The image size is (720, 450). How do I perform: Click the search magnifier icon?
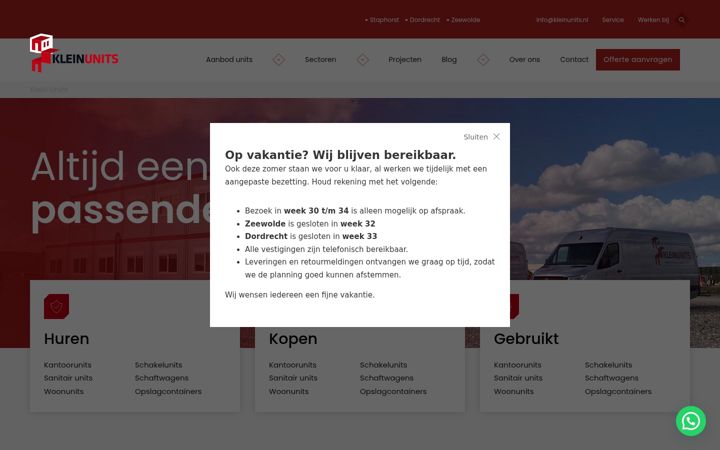[x=682, y=20]
